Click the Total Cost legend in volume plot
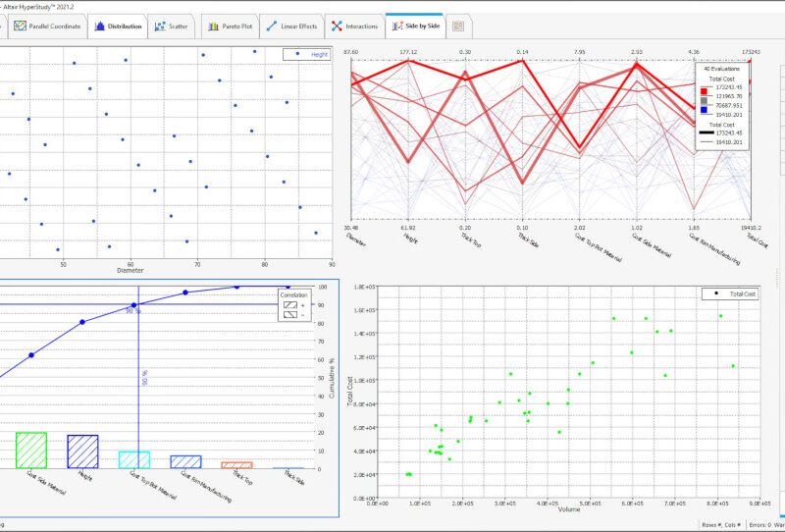 click(730, 294)
